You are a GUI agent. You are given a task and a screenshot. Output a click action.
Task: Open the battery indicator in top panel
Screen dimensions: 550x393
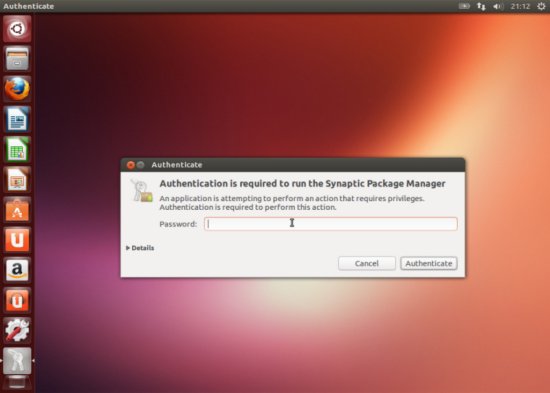pyautogui.click(x=464, y=6)
